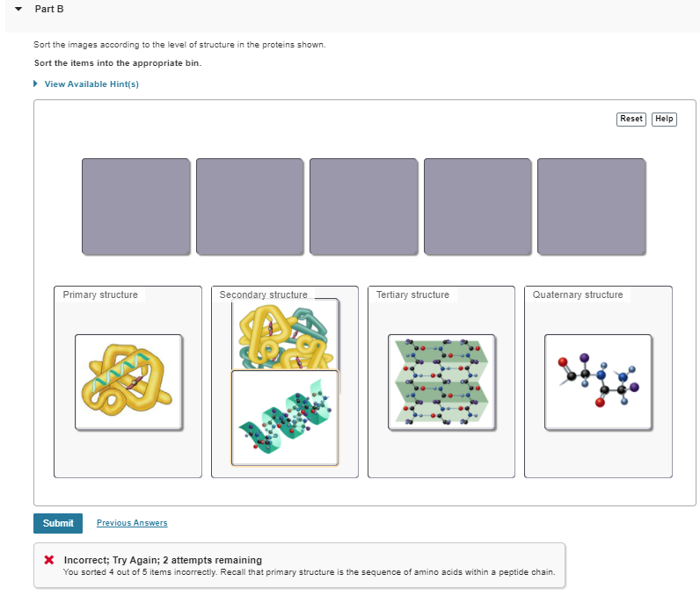700x596 pixels.
Task: Click the first empty gray item slot
Action: (x=135, y=207)
